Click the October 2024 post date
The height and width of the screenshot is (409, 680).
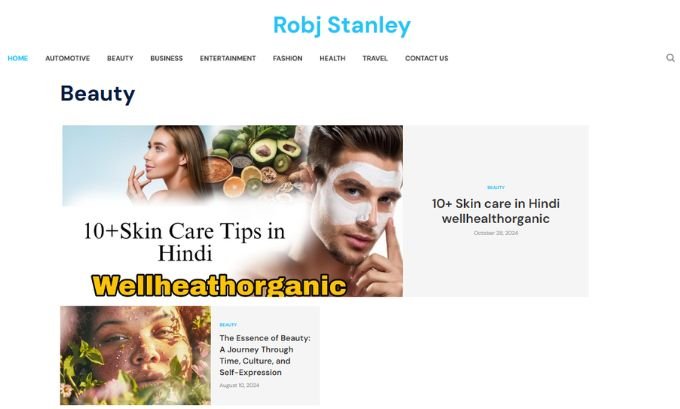(496, 233)
